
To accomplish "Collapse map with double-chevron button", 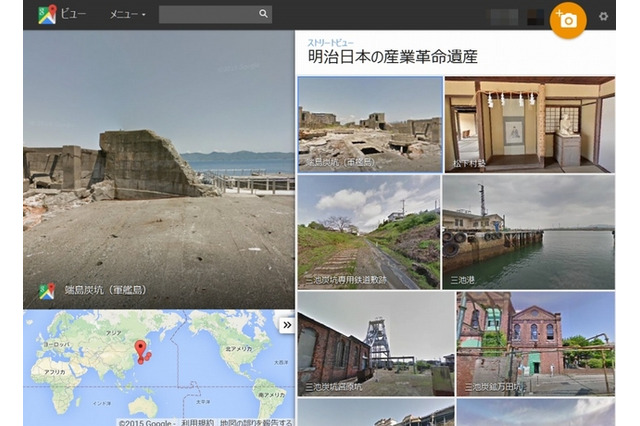I will tap(287, 325).
